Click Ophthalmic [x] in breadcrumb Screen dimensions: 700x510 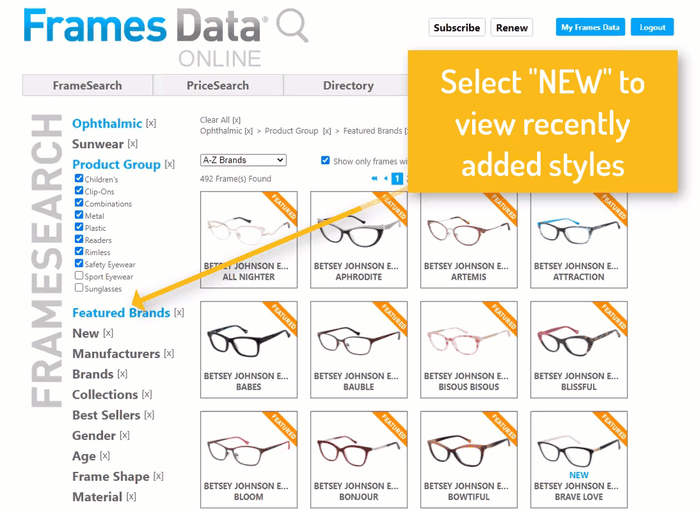(226, 131)
